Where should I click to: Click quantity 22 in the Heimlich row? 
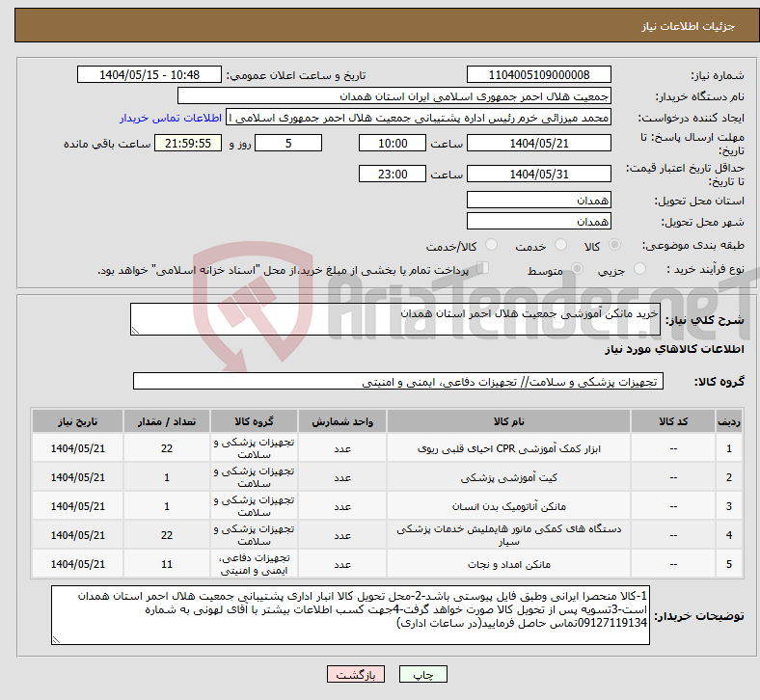[x=167, y=535]
